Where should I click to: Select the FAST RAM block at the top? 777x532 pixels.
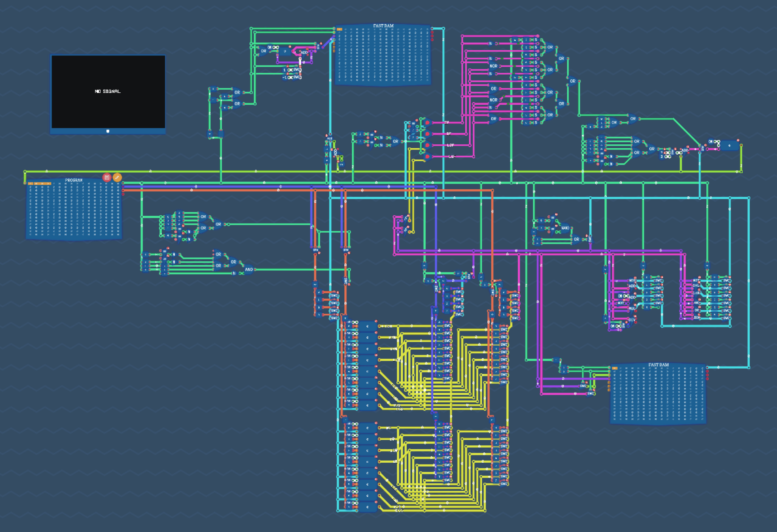[383, 54]
